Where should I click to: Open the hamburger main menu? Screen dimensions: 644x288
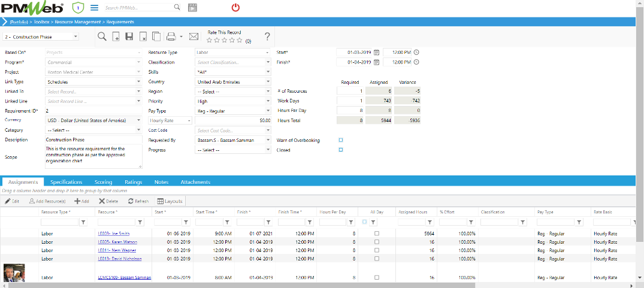click(95, 7)
